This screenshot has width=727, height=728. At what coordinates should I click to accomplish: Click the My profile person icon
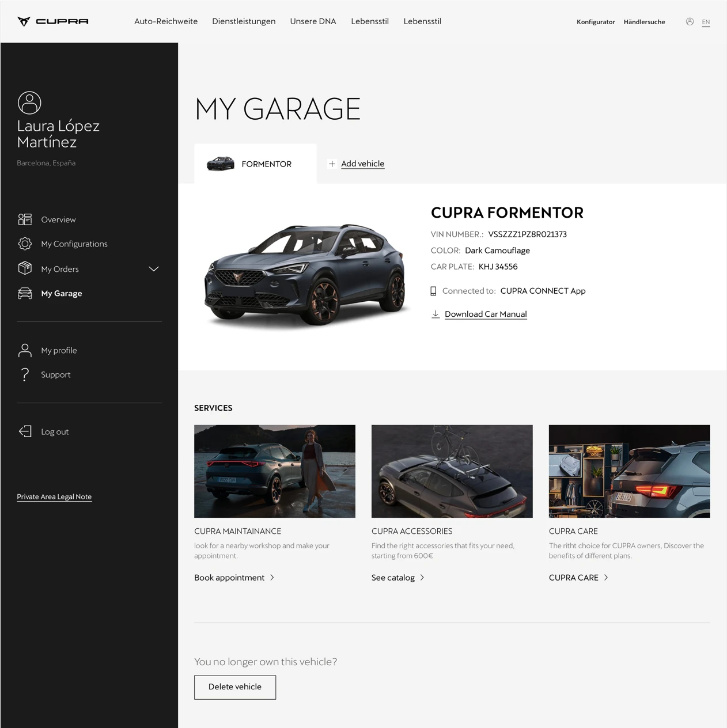pos(25,350)
